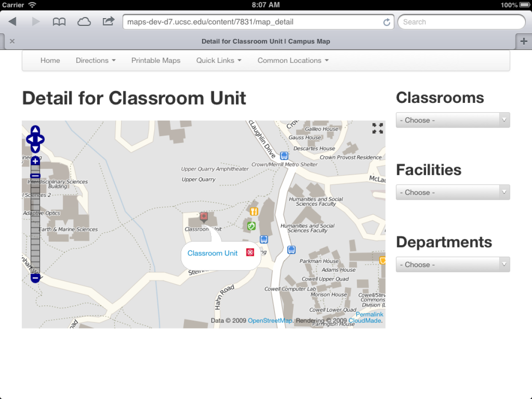532x399 pixels.
Task: Open the Classrooms dropdown
Action: point(453,120)
